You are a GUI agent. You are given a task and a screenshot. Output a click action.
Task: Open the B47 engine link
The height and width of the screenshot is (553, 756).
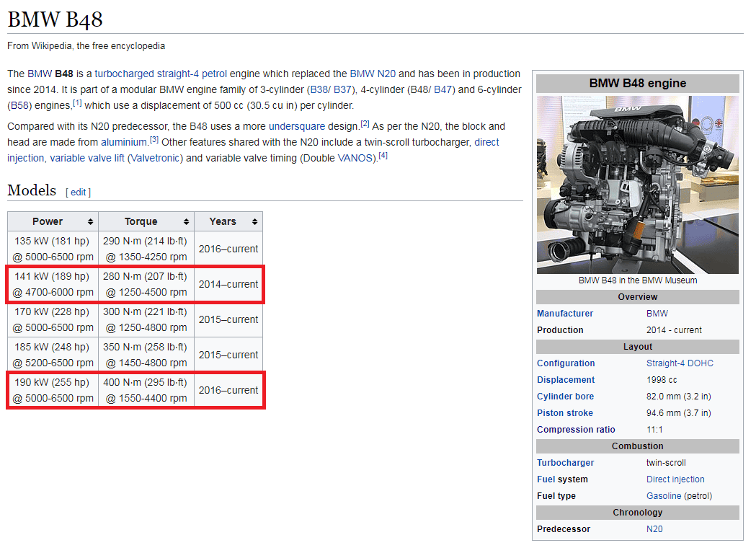click(x=443, y=89)
